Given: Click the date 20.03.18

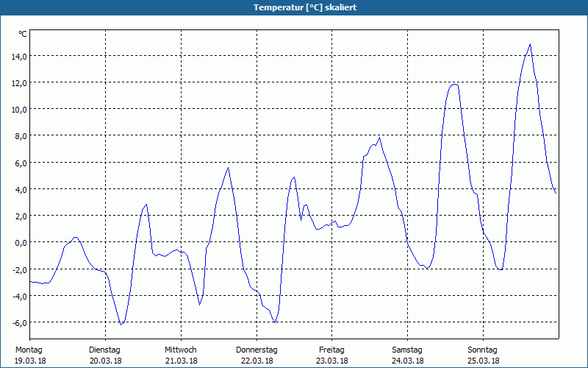Looking at the screenshot, I should (x=106, y=361).
